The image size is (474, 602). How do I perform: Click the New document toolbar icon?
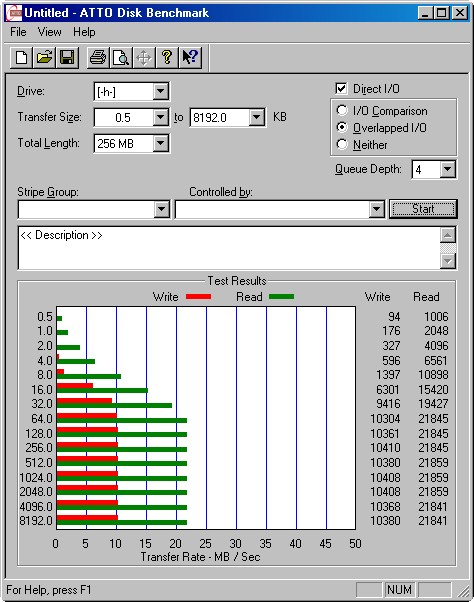(x=21, y=58)
